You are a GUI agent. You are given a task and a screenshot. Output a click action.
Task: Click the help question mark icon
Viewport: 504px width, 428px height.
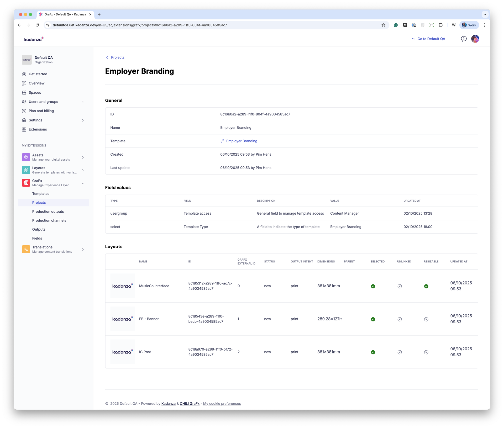(464, 39)
